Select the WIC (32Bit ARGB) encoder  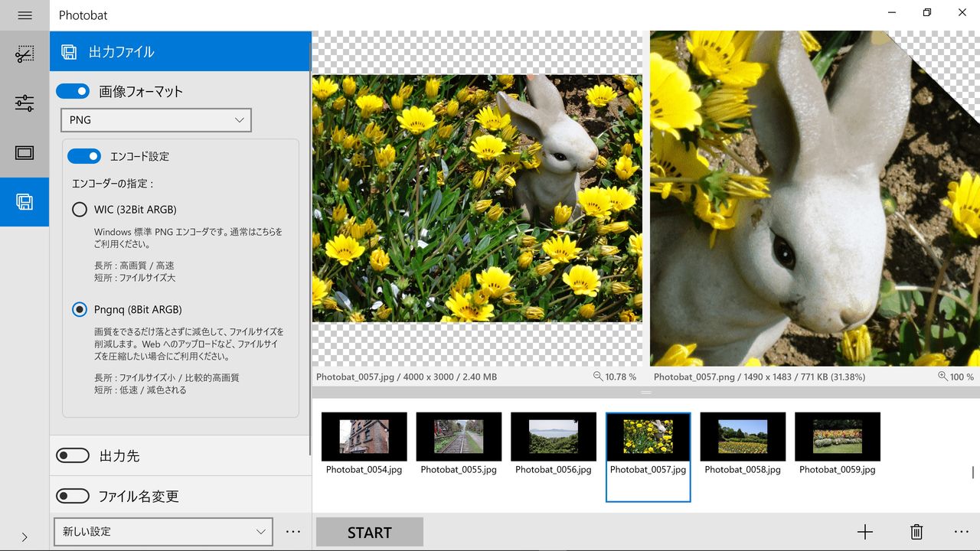tap(80, 210)
